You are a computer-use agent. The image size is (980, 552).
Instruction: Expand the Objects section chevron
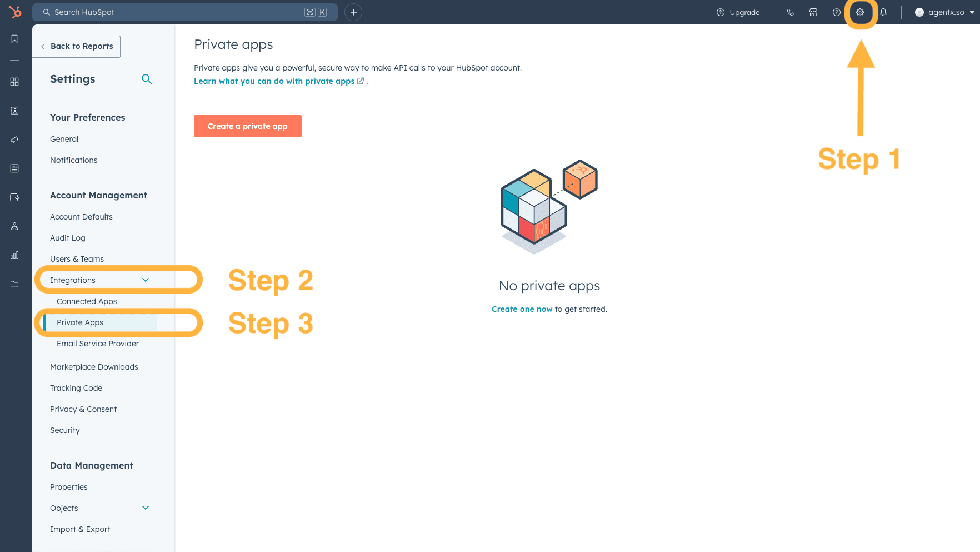[x=146, y=508]
